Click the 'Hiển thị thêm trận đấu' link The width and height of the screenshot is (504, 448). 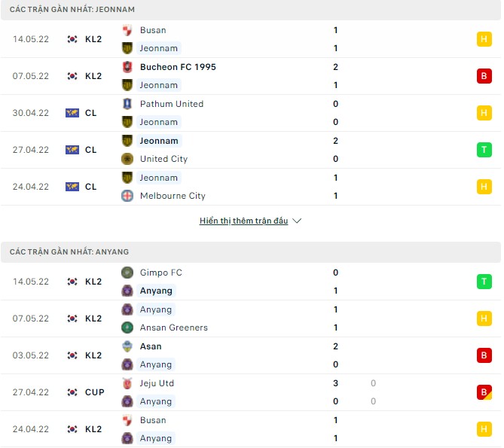[x=243, y=221]
